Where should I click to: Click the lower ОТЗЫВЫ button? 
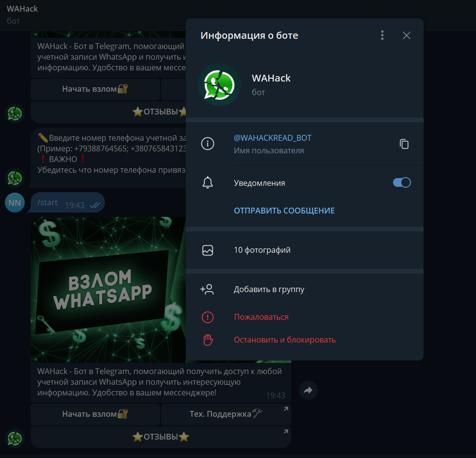(x=161, y=437)
